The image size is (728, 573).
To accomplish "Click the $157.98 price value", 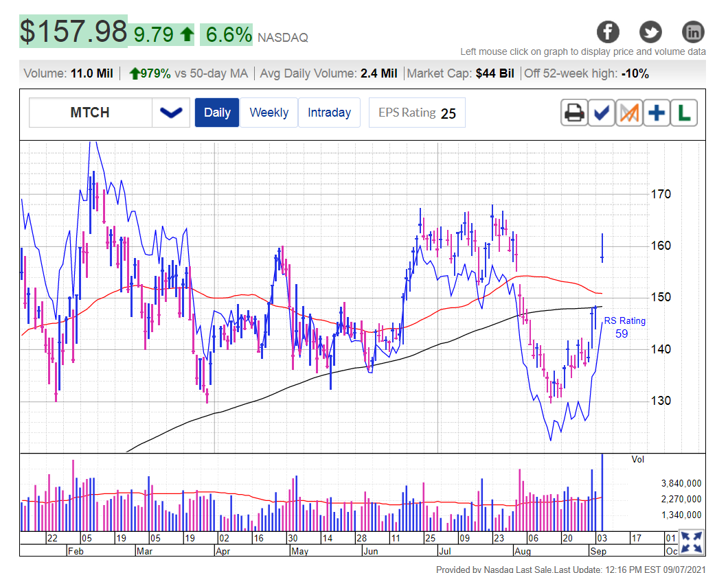I will 73,32.
